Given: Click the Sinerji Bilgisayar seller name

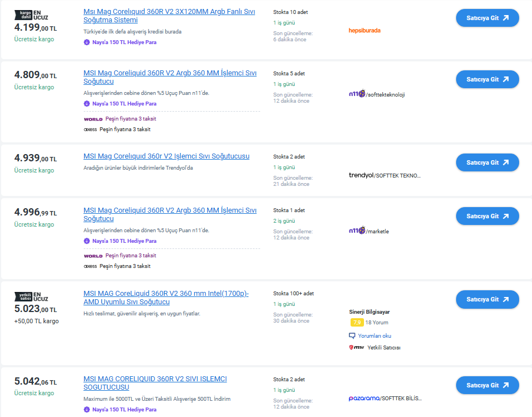Looking at the screenshot, I should point(369,311).
